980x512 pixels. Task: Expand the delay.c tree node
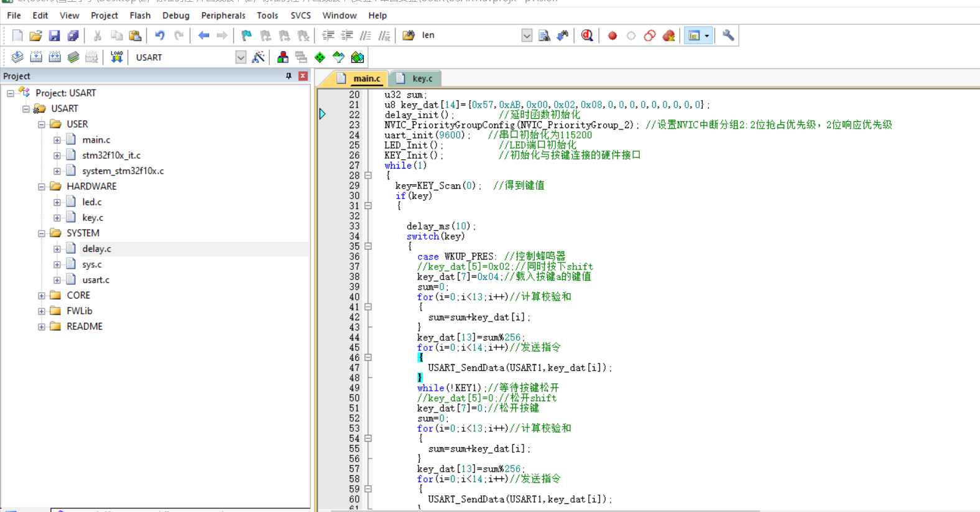click(57, 249)
